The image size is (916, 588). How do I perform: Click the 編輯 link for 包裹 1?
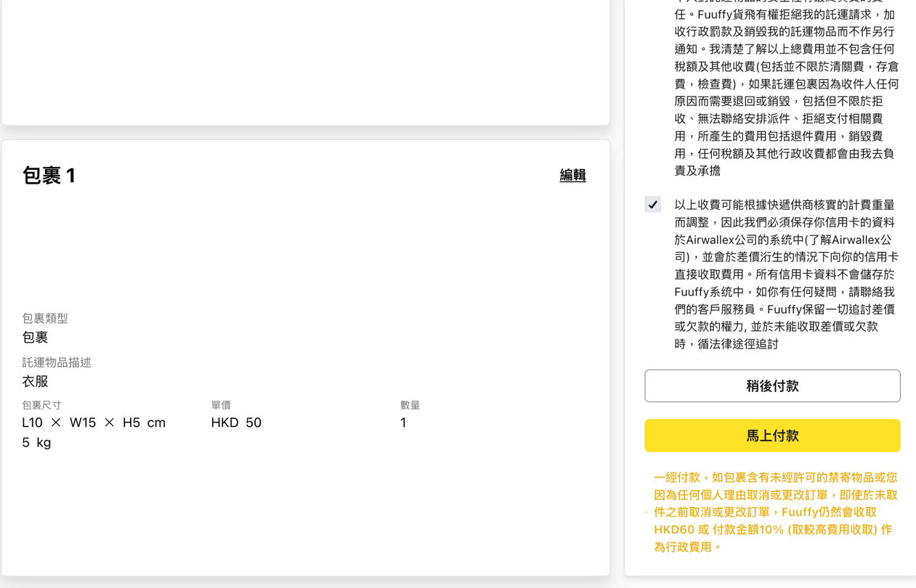(x=572, y=175)
